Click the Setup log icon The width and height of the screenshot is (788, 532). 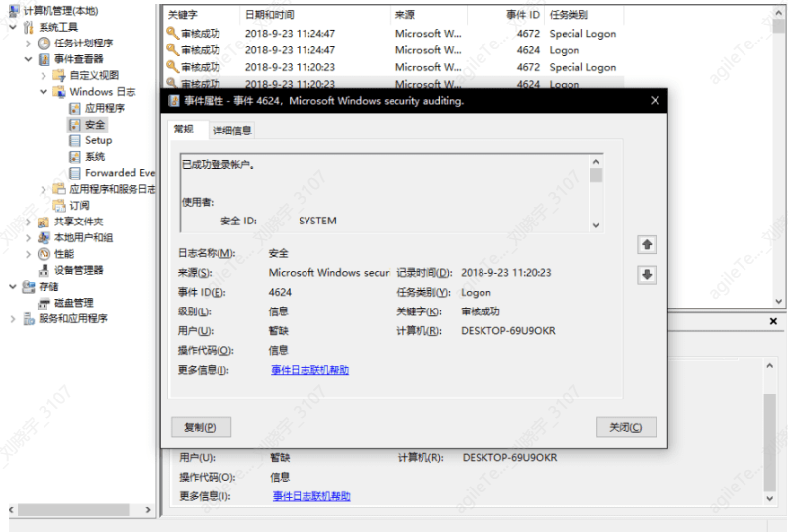coord(75,140)
